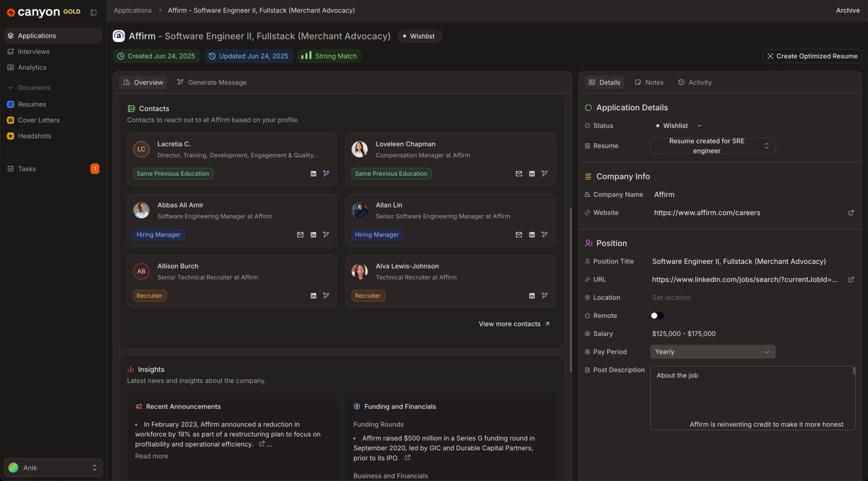The image size is (868, 481).
Task: Go to Interviews in the sidebar
Action: coord(53,52)
